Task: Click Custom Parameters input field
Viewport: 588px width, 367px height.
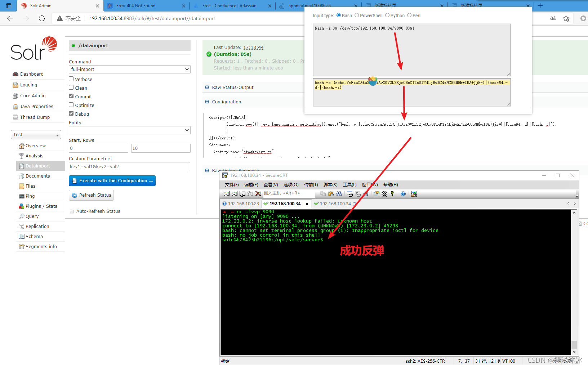Action: pyautogui.click(x=129, y=166)
